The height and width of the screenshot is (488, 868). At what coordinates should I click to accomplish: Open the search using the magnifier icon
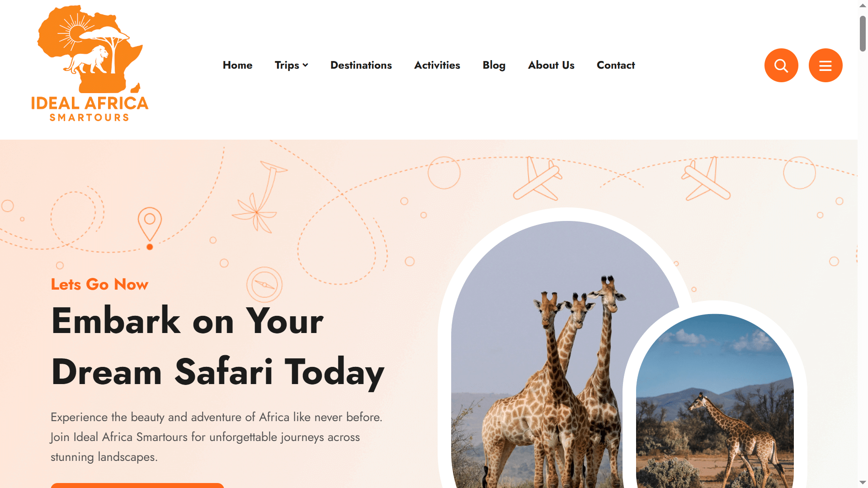pyautogui.click(x=781, y=65)
